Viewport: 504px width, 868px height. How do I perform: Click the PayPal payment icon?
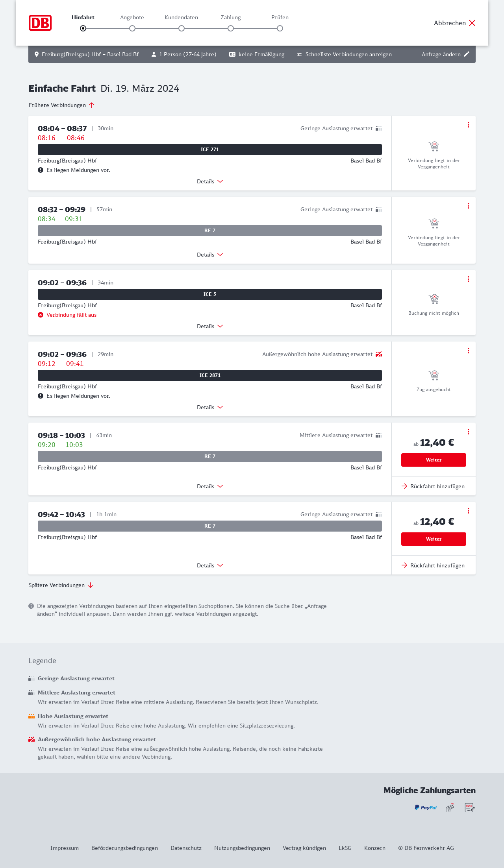(x=426, y=808)
